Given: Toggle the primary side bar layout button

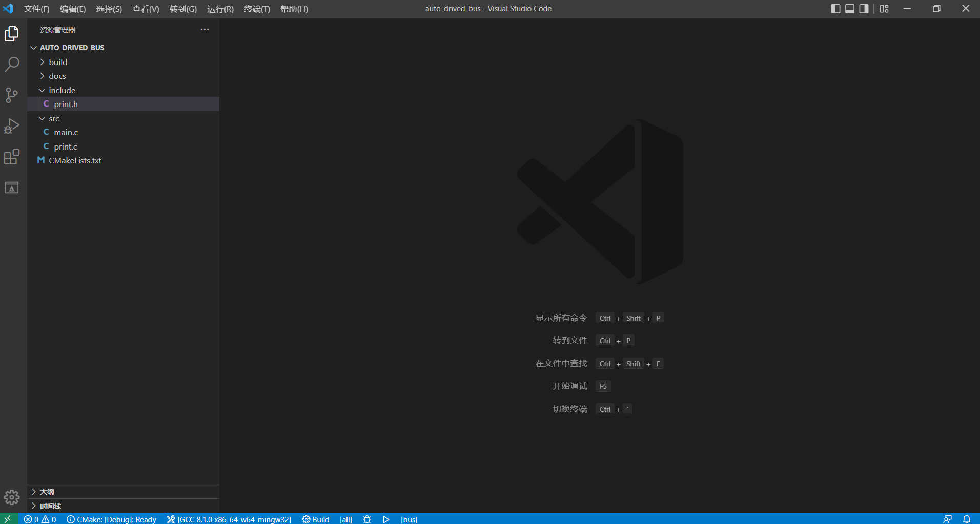Looking at the screenshot, I should (835, 9).
